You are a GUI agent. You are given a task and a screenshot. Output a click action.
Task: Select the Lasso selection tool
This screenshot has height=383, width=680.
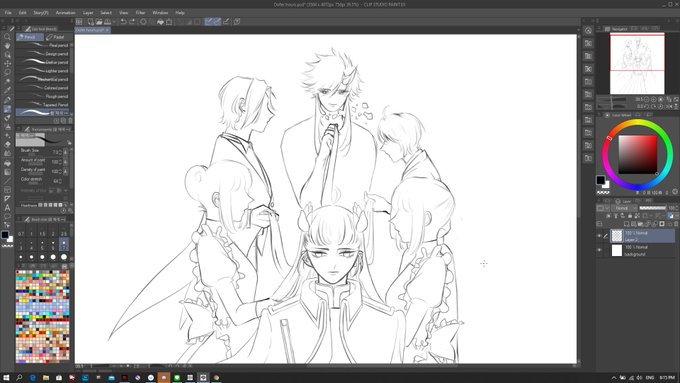pyautogui.click(x=7, y=72)
